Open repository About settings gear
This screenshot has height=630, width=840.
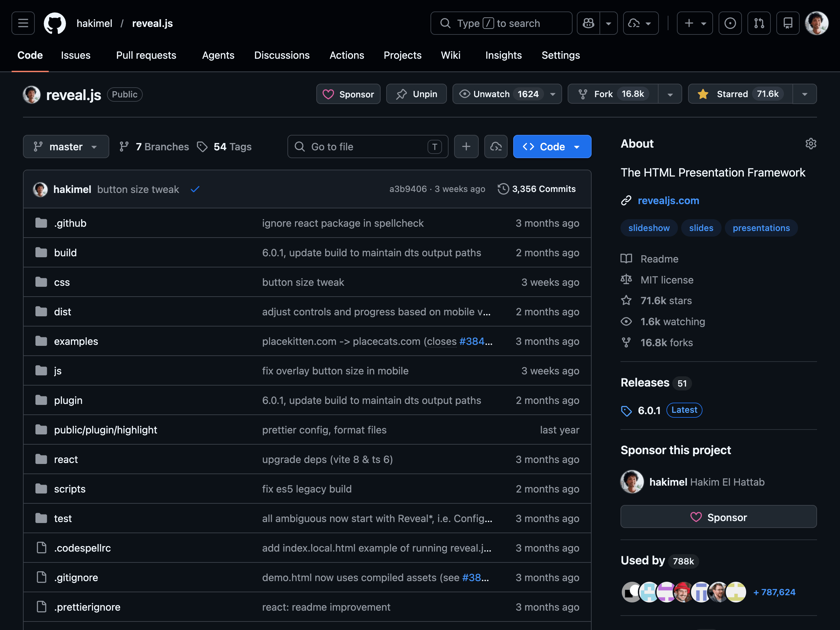tap(811, 143)
